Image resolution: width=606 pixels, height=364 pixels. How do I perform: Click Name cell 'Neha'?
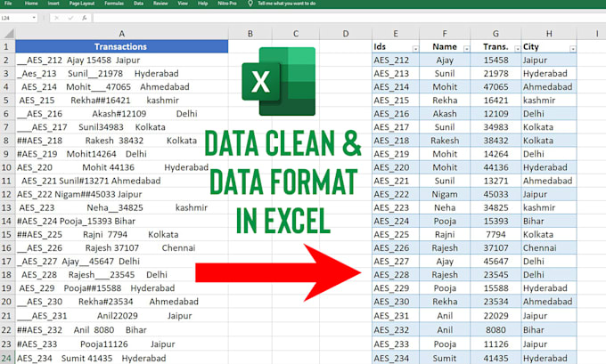click(445, 207)
